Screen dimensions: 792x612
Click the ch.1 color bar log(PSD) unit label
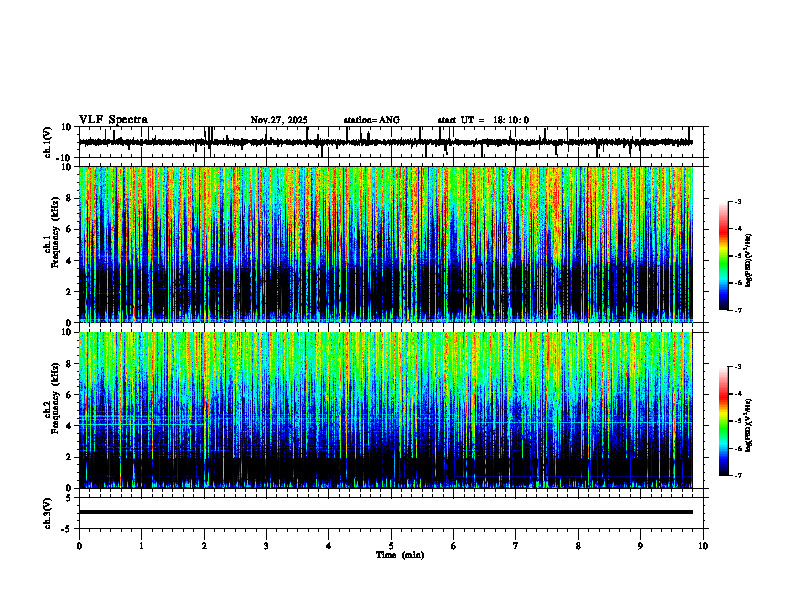click(749, 260)
